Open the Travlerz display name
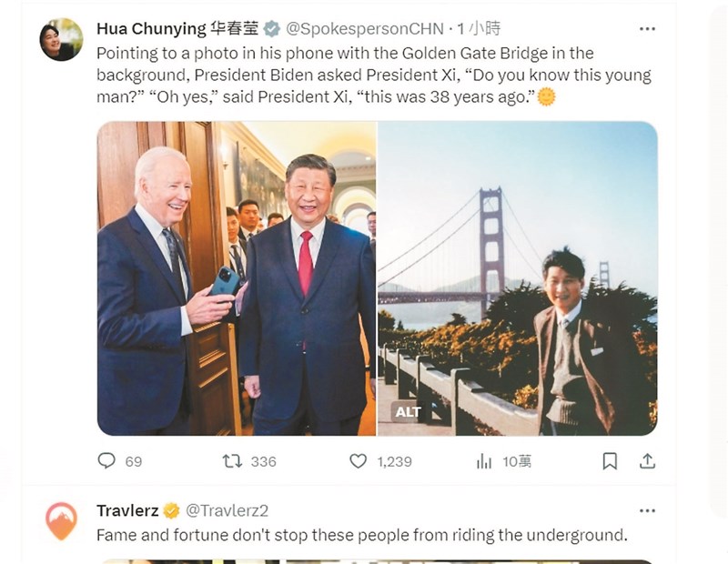This screenshot has width=728, height=564. point(127,510)
